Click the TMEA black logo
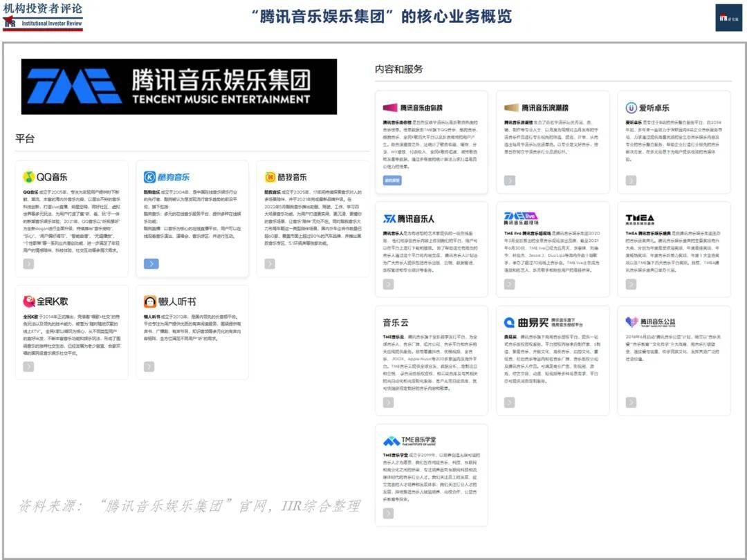 640,219
